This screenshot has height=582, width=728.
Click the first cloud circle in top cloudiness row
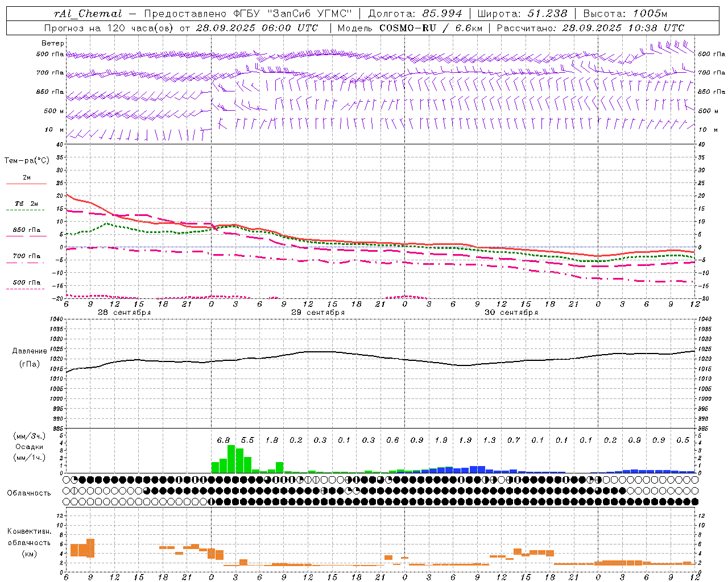(x=67, y=480)
